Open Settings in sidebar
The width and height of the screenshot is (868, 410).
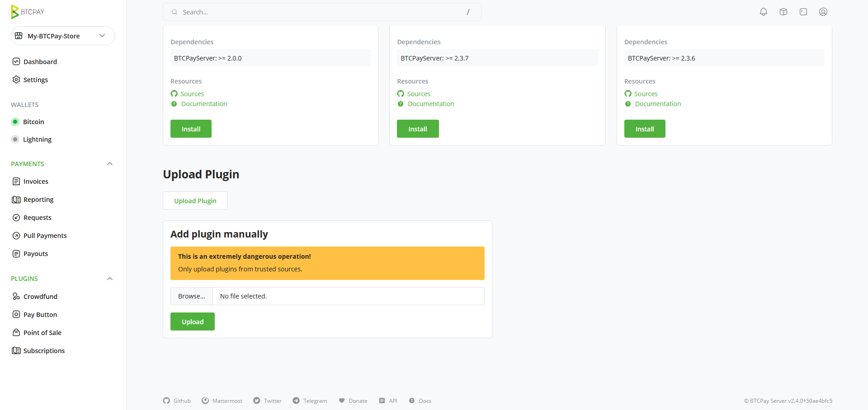(x=36, y=80)
